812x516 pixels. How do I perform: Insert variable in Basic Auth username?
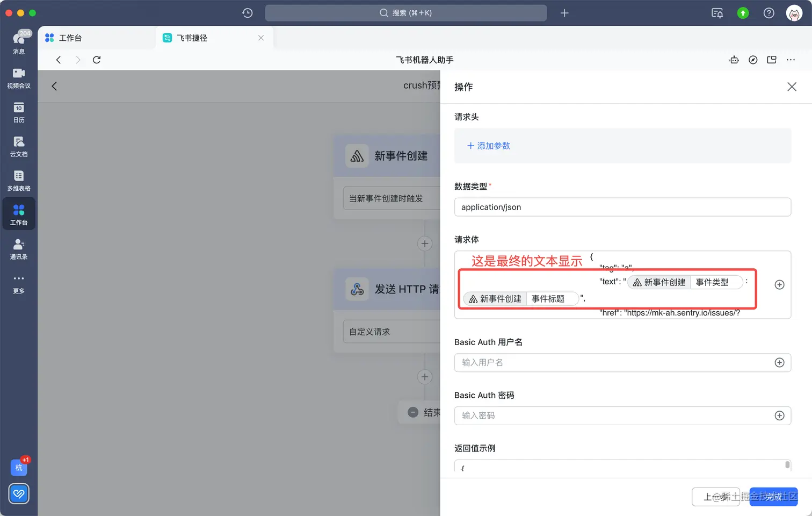780,363
